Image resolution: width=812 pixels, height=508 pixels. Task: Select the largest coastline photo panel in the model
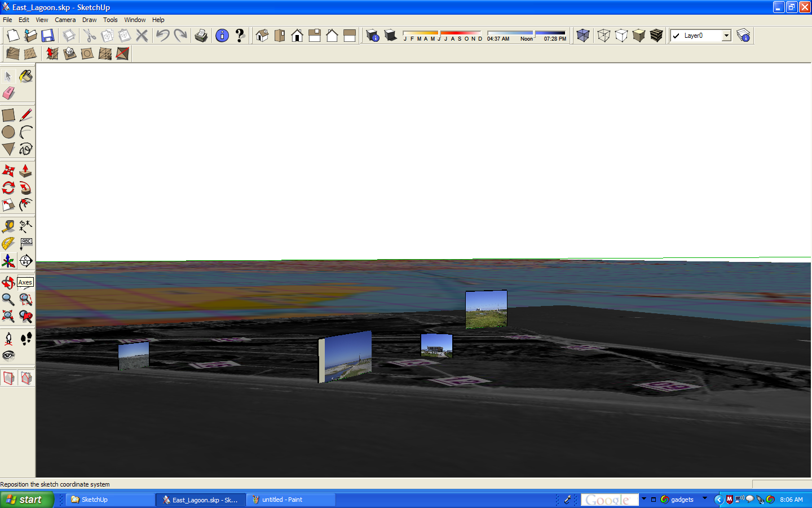(x=345, y=357)
